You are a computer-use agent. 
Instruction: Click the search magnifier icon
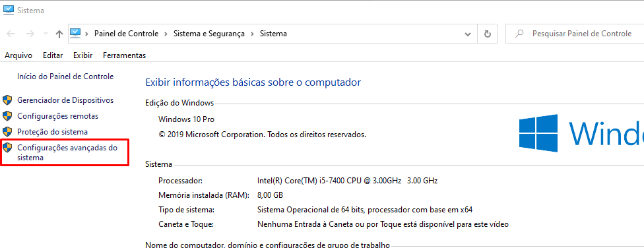coord(519,34)
